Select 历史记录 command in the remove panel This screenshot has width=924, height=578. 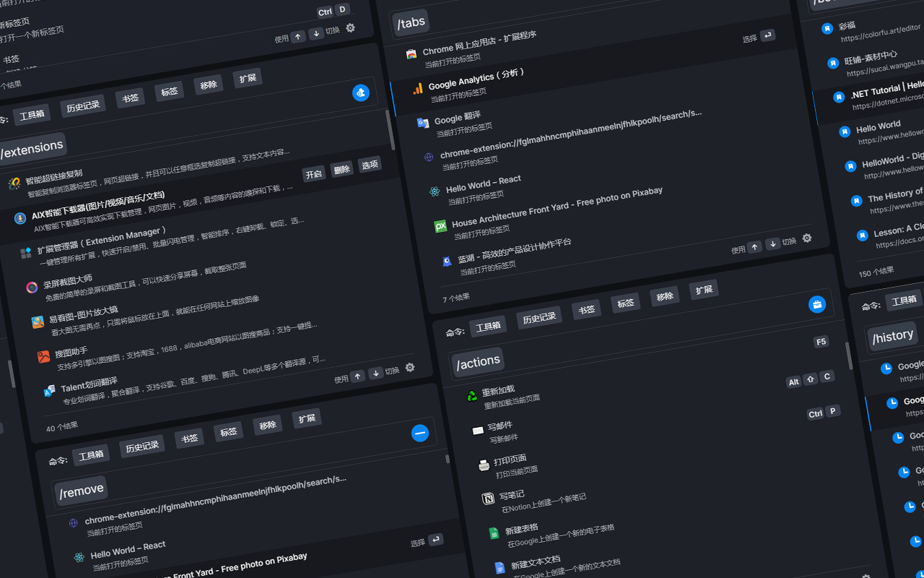(142, 446)
